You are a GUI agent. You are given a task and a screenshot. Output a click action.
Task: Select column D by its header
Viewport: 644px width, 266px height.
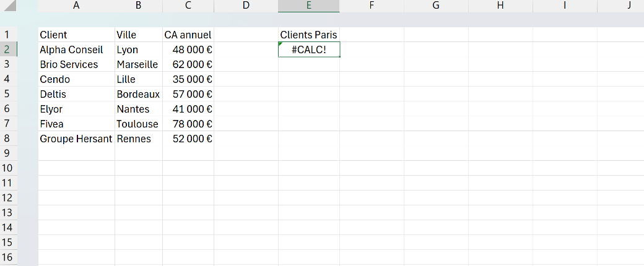coord(246,6)
